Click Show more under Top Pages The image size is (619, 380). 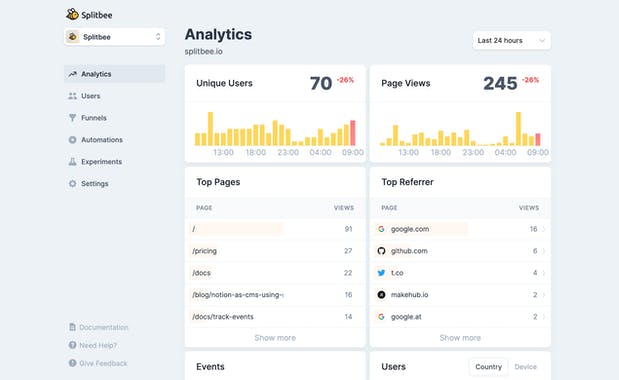pos(275,338)
